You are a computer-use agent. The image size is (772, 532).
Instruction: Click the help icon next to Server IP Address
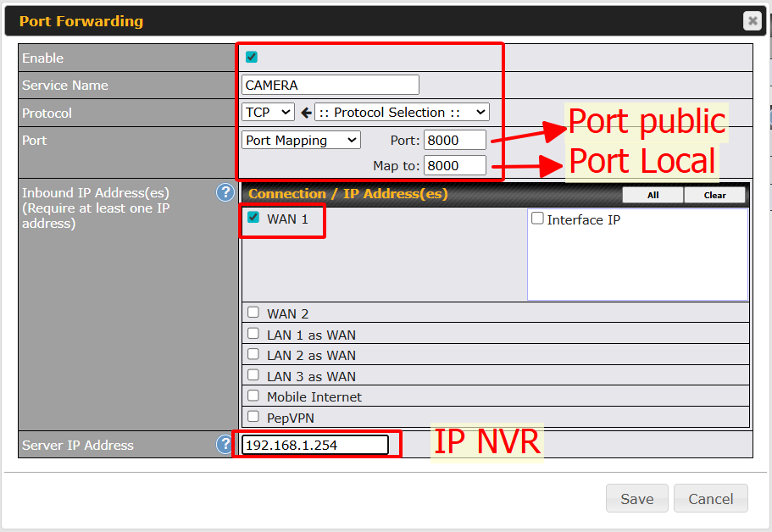225,445
